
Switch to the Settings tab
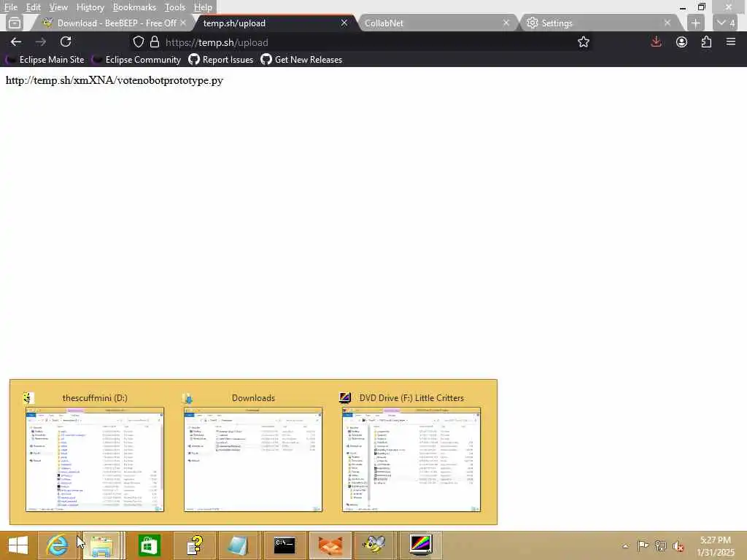click(x=595, y=23)
